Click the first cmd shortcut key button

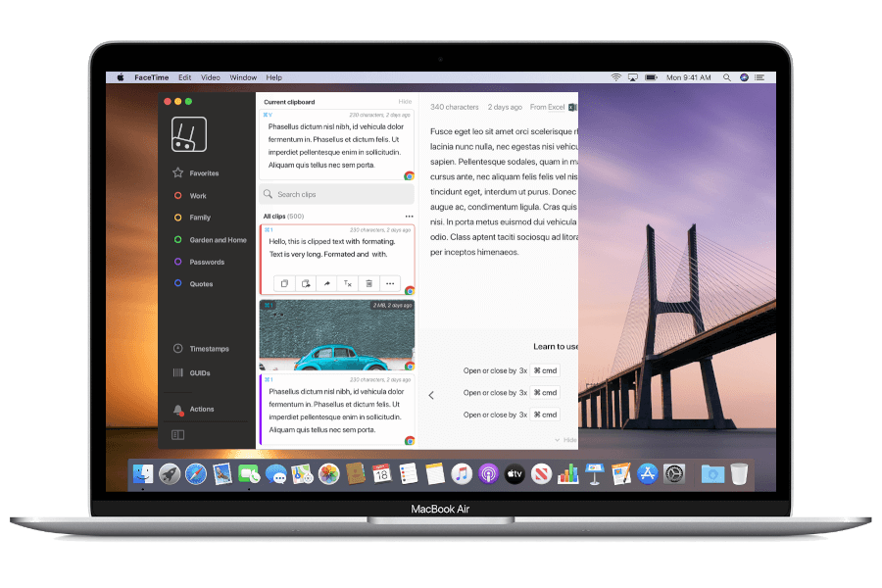(545, 370)
